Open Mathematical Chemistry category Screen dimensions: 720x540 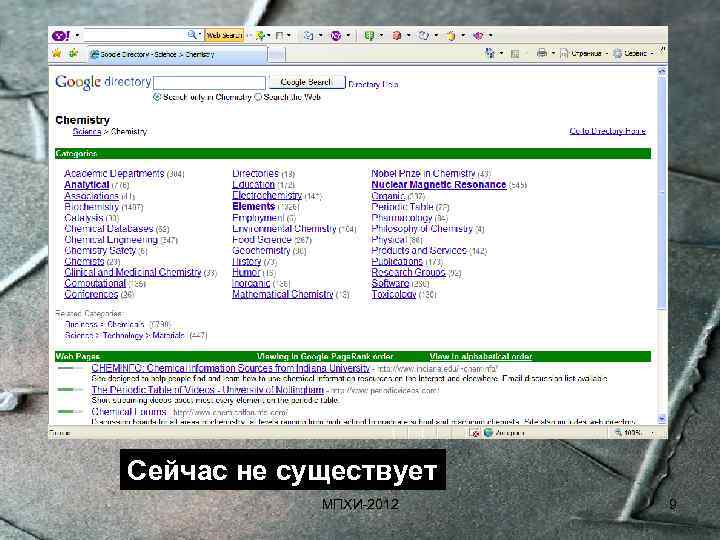[282, 294]
